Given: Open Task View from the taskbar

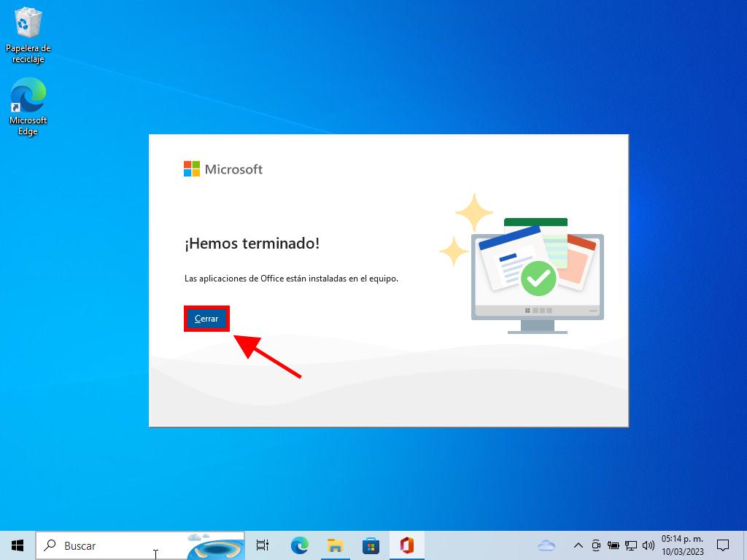Looking at the screenshot, I should (x=263, y=545).
